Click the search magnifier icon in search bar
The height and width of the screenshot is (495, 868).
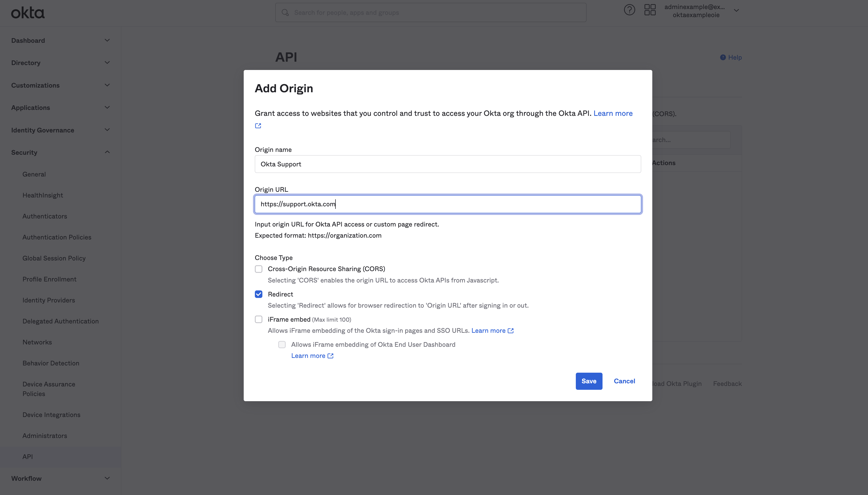point(285,12)
